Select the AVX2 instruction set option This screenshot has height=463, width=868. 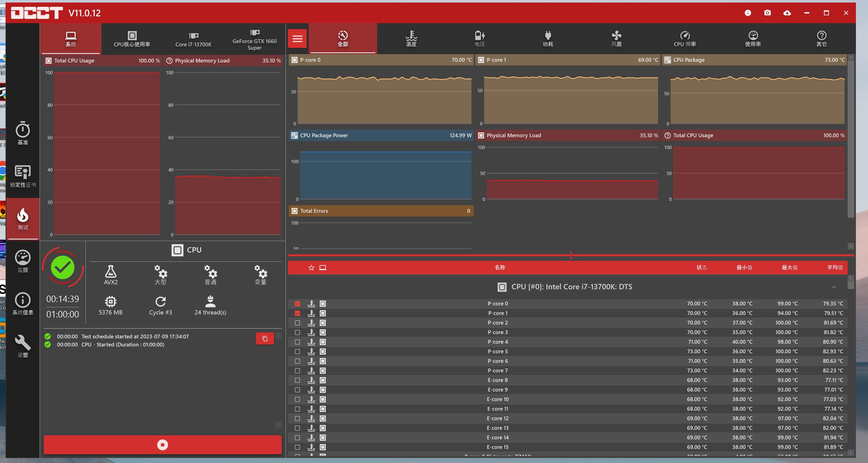(x=111, y=275)
